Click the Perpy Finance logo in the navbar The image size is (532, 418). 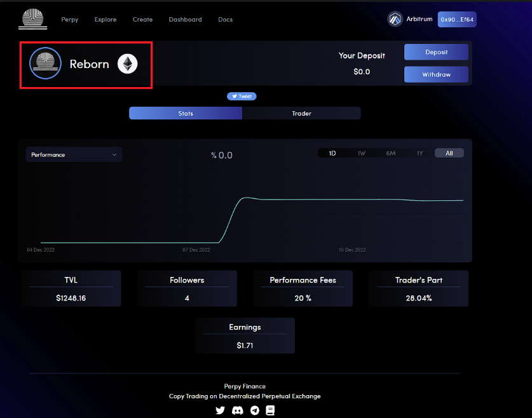[x=32, y=19]
